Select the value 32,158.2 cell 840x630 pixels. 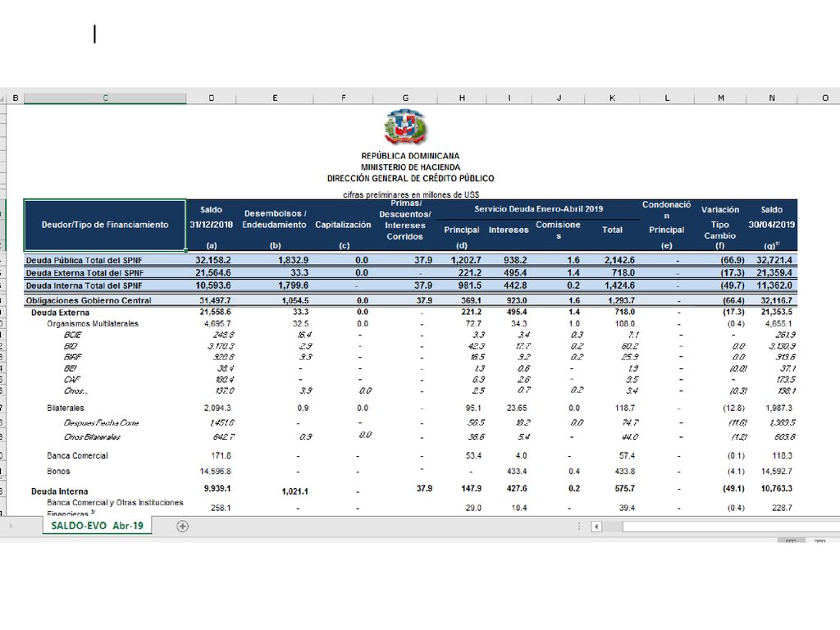[212, 260]
